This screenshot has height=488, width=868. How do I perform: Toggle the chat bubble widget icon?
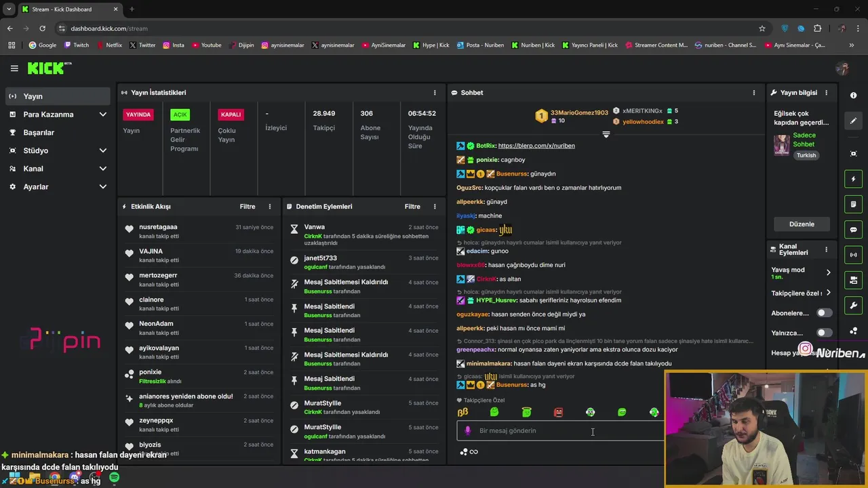[853, 230]
